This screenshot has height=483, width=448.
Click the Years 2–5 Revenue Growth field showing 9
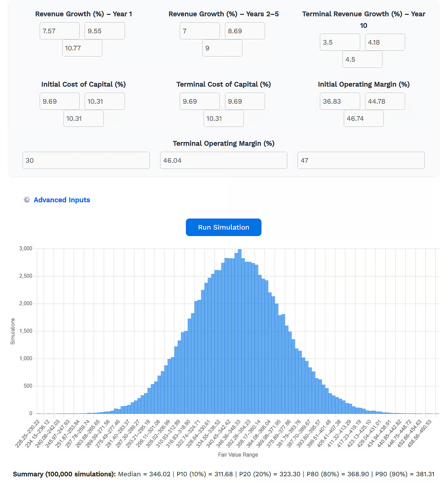[222, 48]
